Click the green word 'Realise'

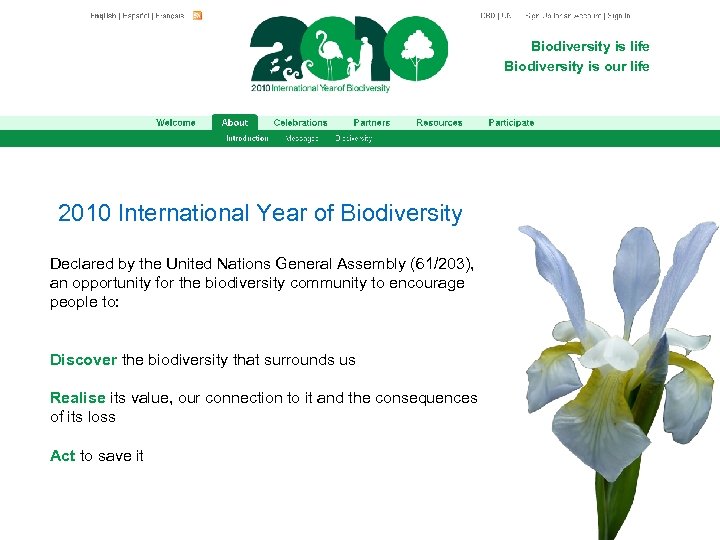78,398
